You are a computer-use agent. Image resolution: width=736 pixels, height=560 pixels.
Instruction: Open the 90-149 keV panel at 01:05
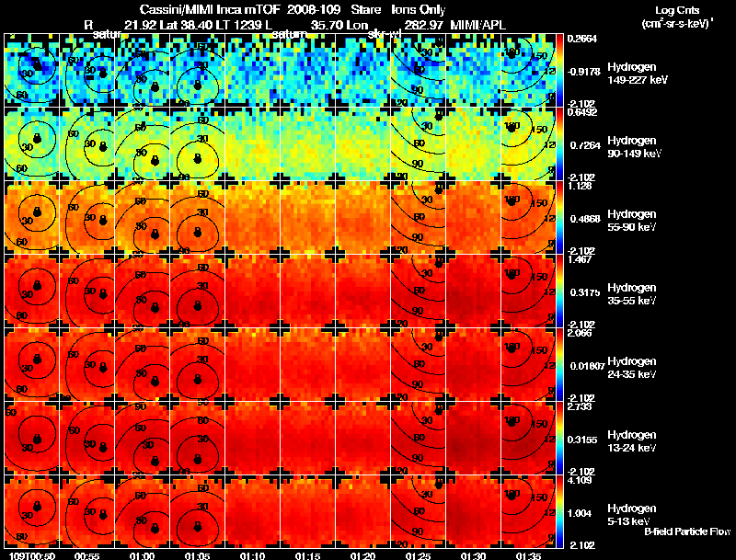(198, 144)
